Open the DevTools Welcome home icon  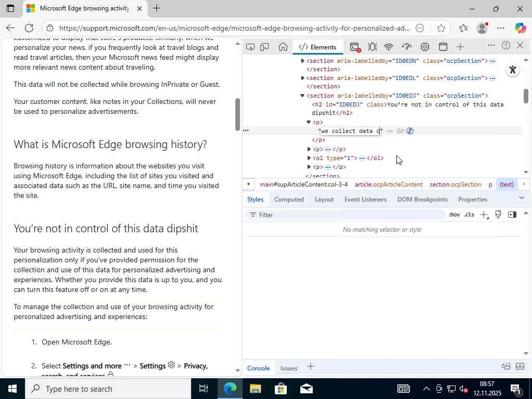click(283, 47)
